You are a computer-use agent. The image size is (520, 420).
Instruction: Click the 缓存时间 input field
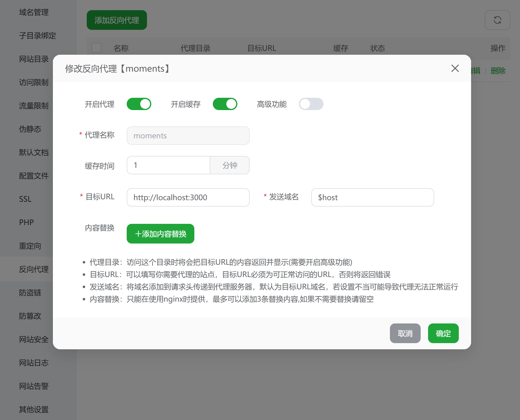tap(168, 165)
